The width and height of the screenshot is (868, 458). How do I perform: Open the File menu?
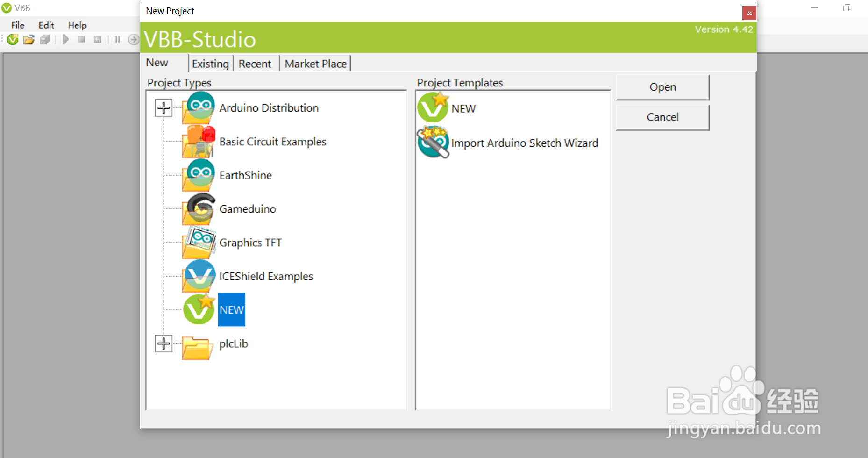18,25
